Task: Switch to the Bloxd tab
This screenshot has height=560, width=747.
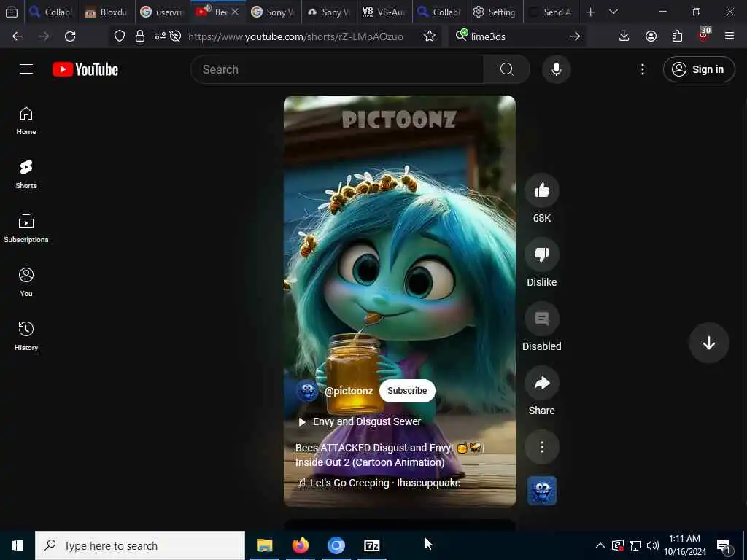Action: [108, 12]
